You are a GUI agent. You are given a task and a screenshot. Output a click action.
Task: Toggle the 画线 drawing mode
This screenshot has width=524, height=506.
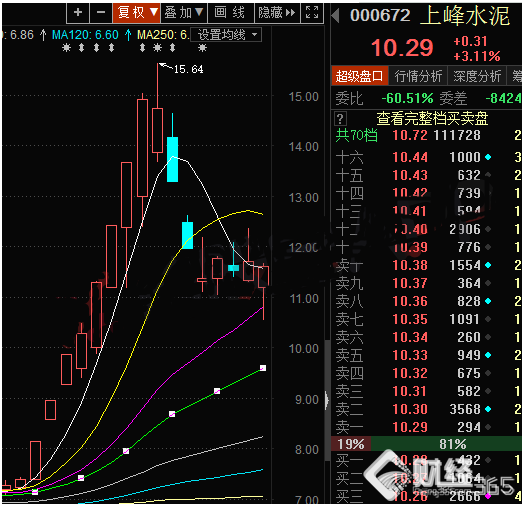point(231,13)
